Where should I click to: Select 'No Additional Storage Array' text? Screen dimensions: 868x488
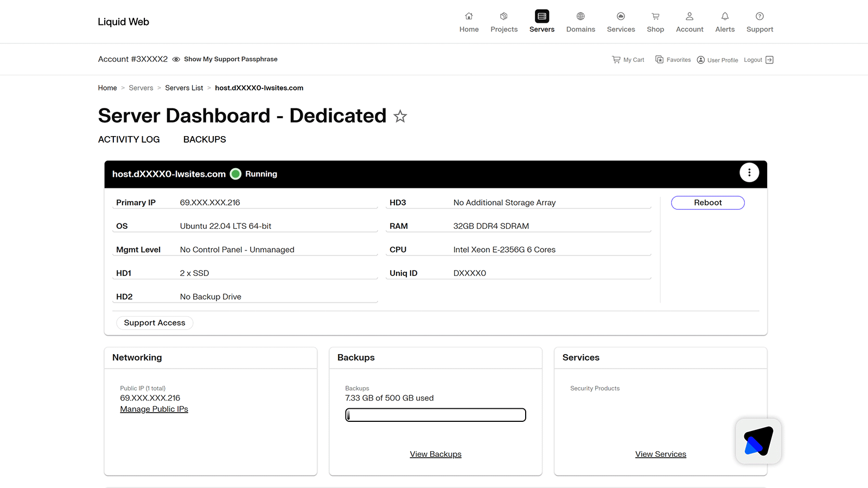pyautogui.click(x=505, y=203)
